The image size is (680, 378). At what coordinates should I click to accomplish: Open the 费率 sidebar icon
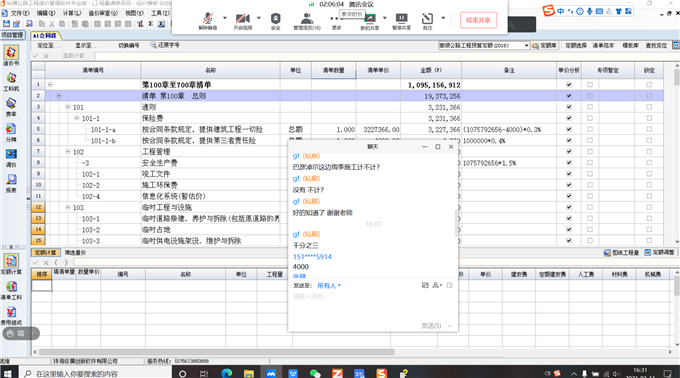(11, 103)
